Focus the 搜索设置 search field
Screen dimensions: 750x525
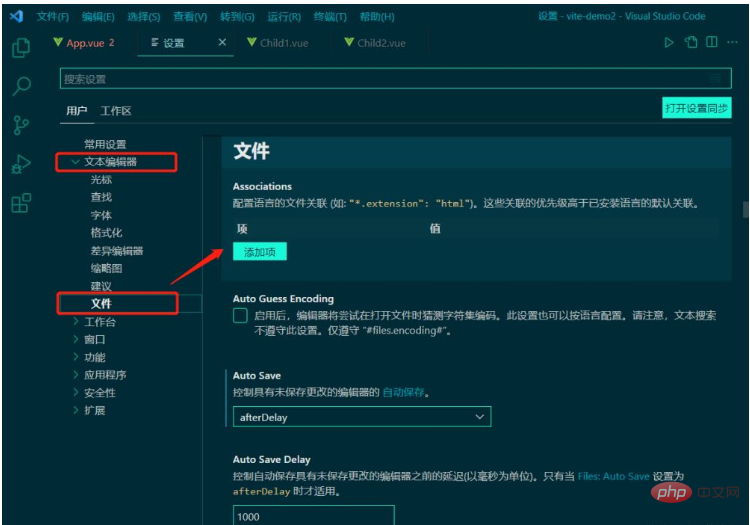click(396, 79)
